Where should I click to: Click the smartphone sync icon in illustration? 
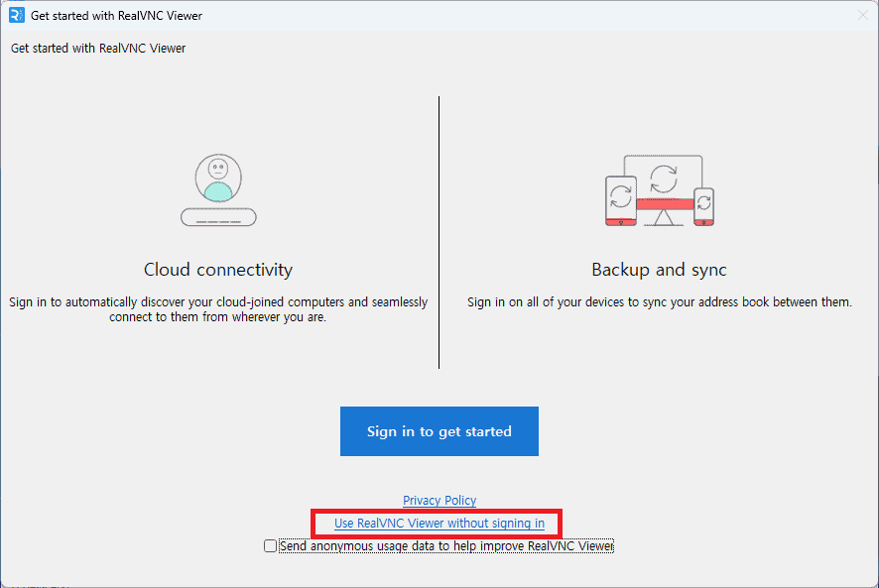point(703,205)
